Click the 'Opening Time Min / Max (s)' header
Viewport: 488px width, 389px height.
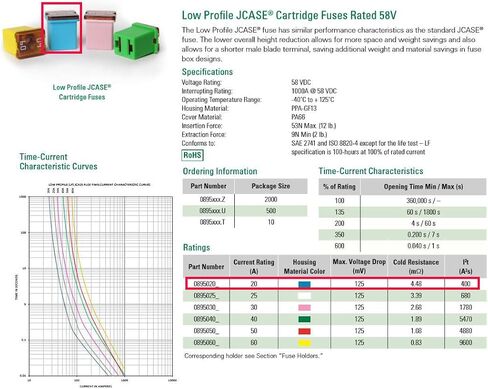[x=423, y=187]
